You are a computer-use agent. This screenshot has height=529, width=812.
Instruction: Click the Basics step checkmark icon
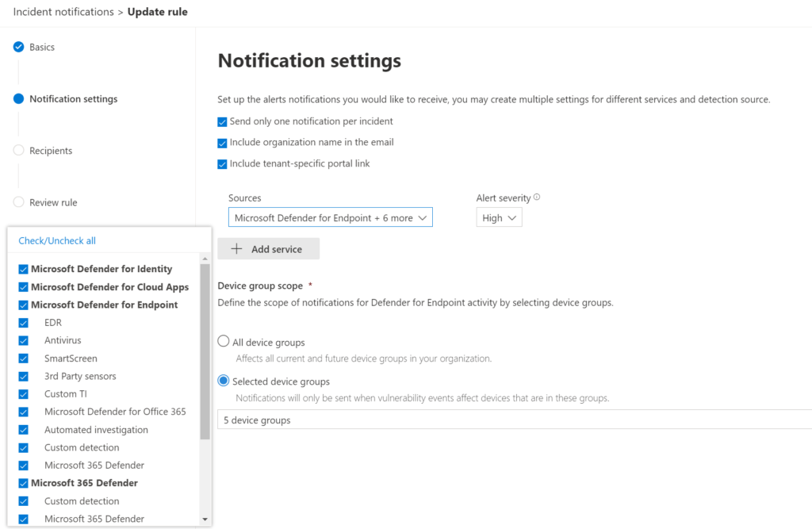[19, 47]
